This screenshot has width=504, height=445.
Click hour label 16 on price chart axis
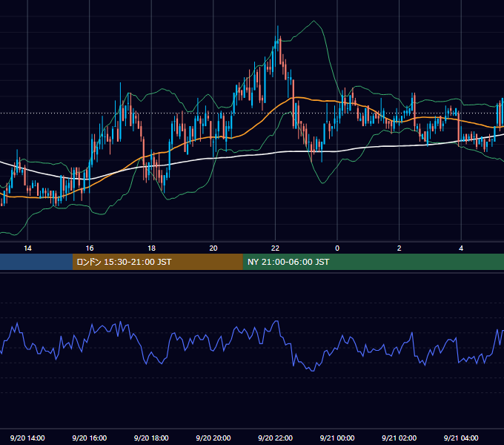tap(90, 248)
